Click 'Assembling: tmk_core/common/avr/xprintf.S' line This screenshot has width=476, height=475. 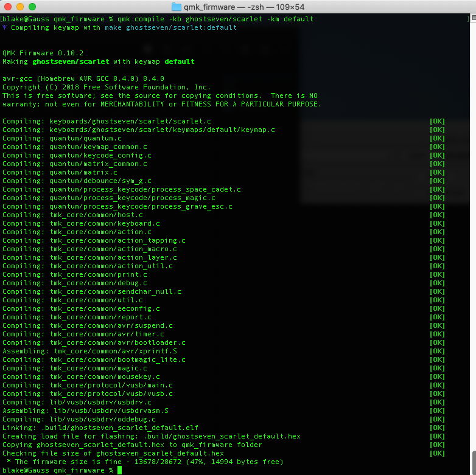(89, 351)
